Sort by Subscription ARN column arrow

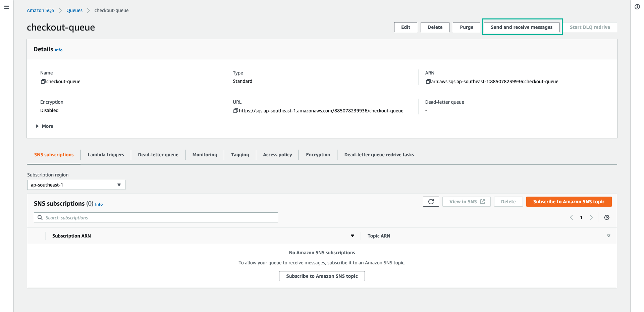tap(353, 236)
